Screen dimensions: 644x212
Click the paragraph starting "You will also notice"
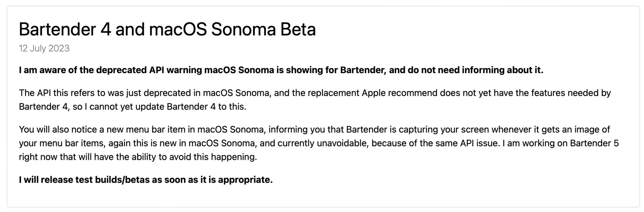point(319,143)
